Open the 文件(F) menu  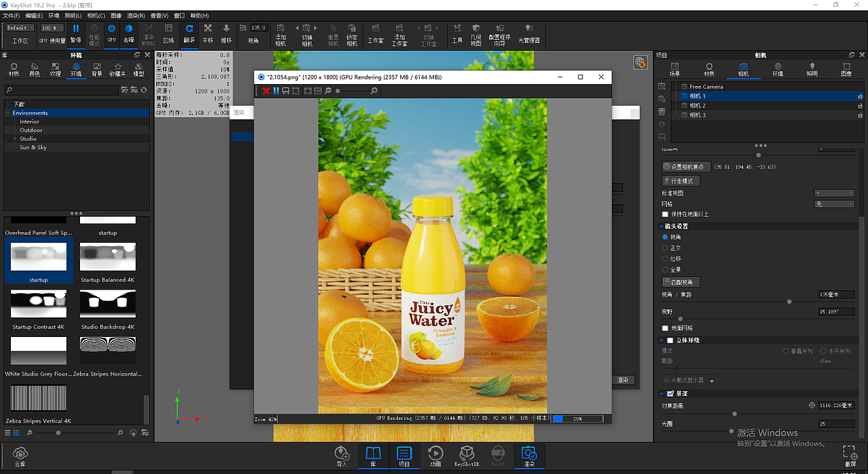(x=11, y=16)
